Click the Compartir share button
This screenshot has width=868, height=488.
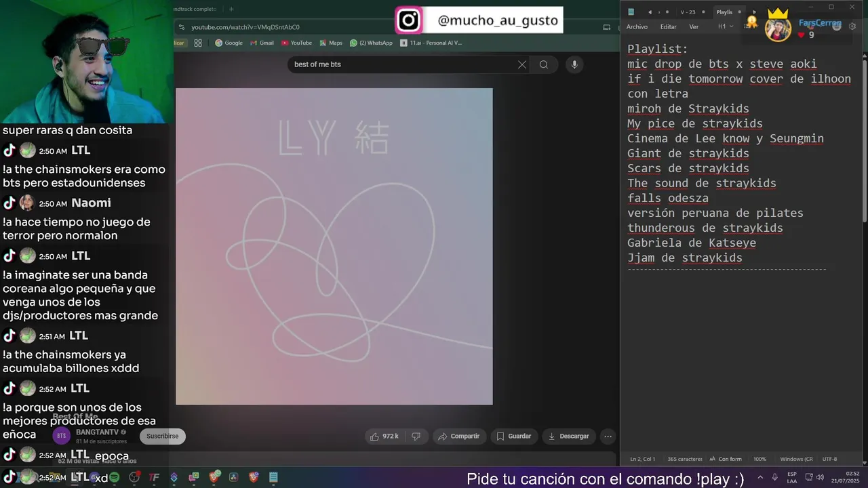(459, 436)
